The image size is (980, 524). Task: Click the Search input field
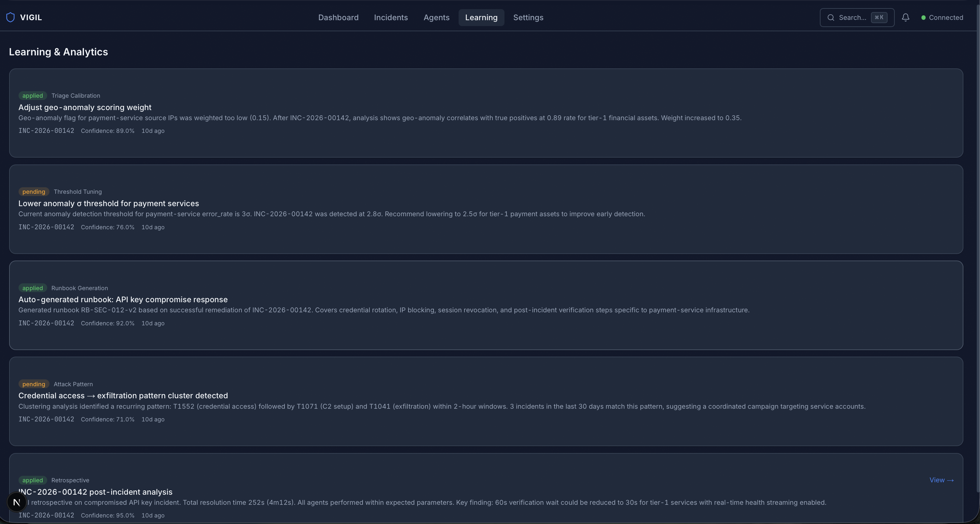coord(852,18)
